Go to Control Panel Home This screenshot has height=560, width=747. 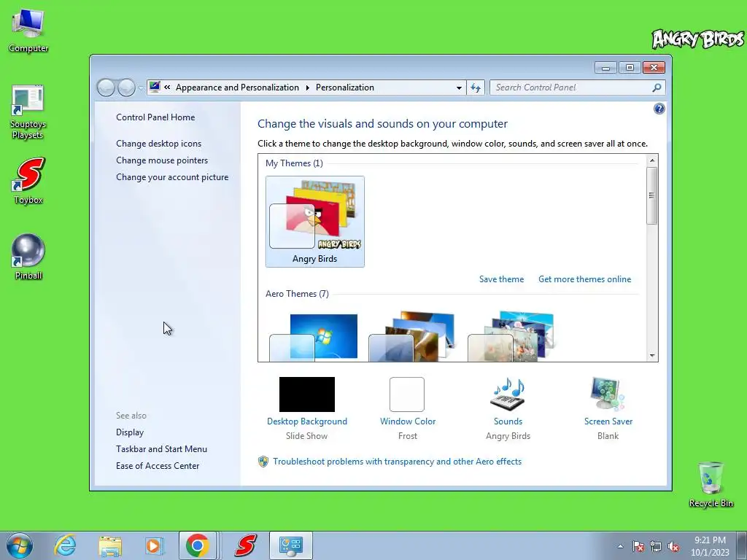click(x=155, y=117)
